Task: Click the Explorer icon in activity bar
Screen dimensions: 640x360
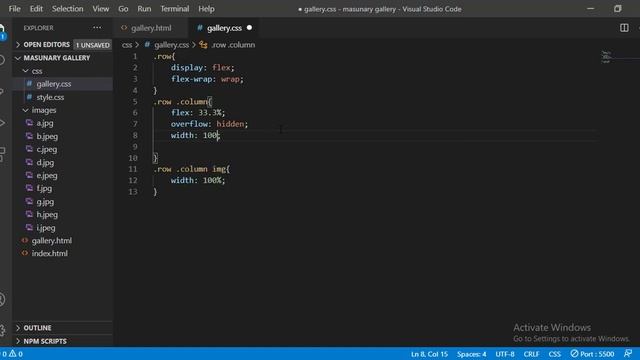Action: coord(2,32)
